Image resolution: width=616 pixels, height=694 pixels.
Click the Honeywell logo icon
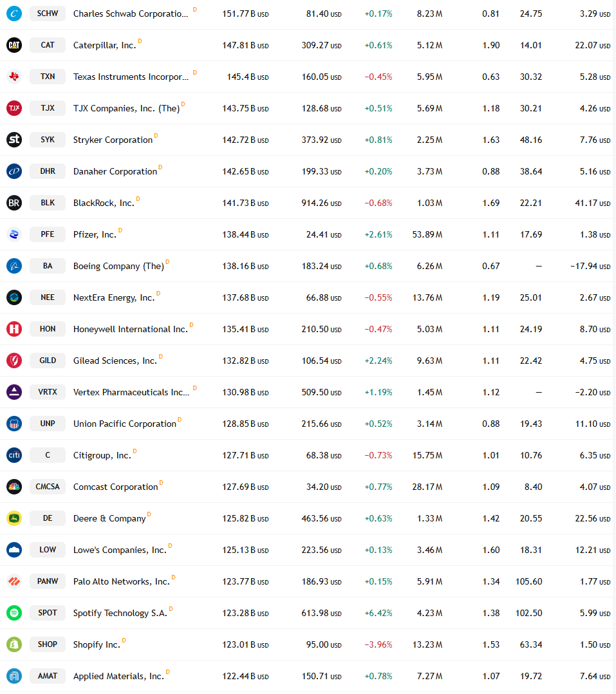[14, 329]
